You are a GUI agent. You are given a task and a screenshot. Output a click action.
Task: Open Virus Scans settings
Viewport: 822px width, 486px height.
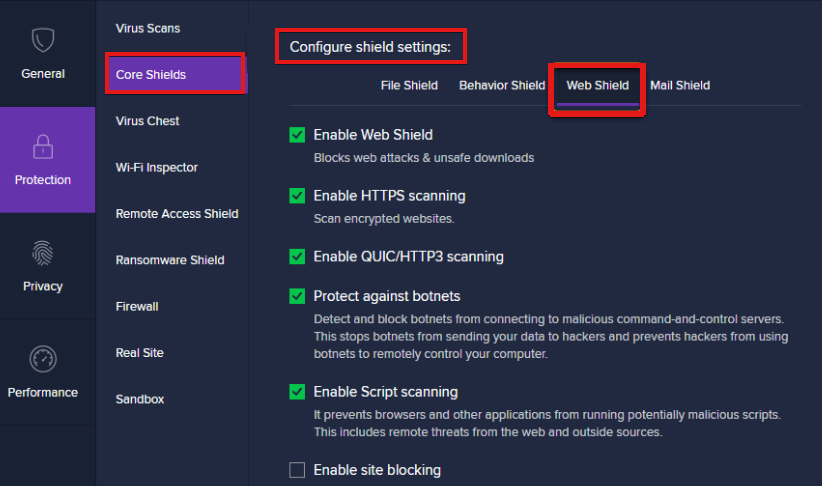pos(148,28)
